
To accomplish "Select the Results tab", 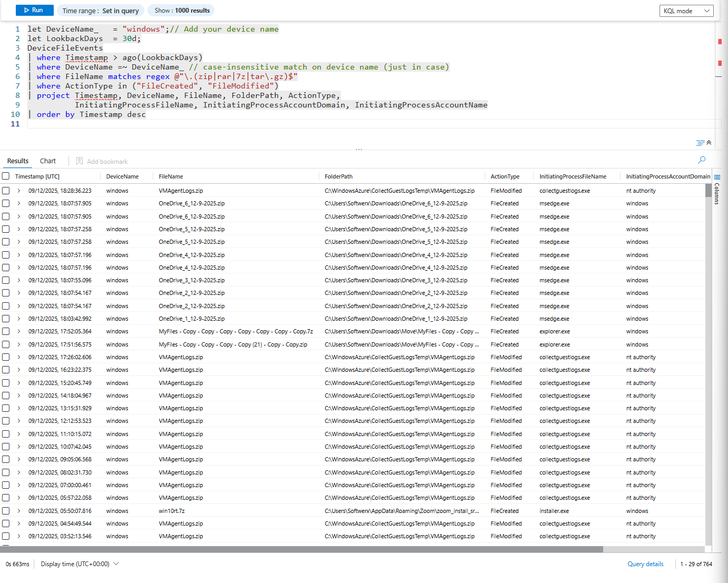I will point(18,161).
